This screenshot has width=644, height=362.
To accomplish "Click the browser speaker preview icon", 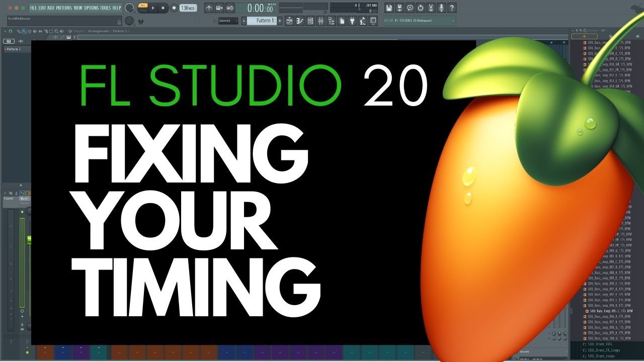I will pyautogui.click(x=637, y=36).
